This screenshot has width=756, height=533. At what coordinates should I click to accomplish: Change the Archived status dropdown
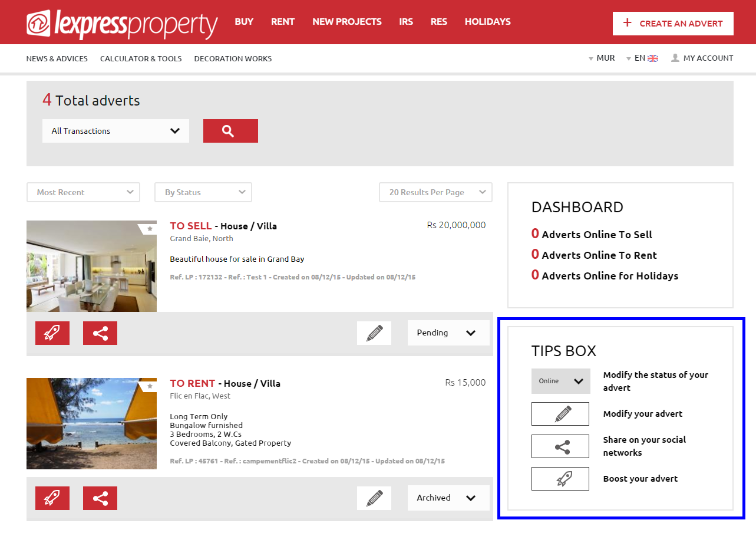coord(448,498)
